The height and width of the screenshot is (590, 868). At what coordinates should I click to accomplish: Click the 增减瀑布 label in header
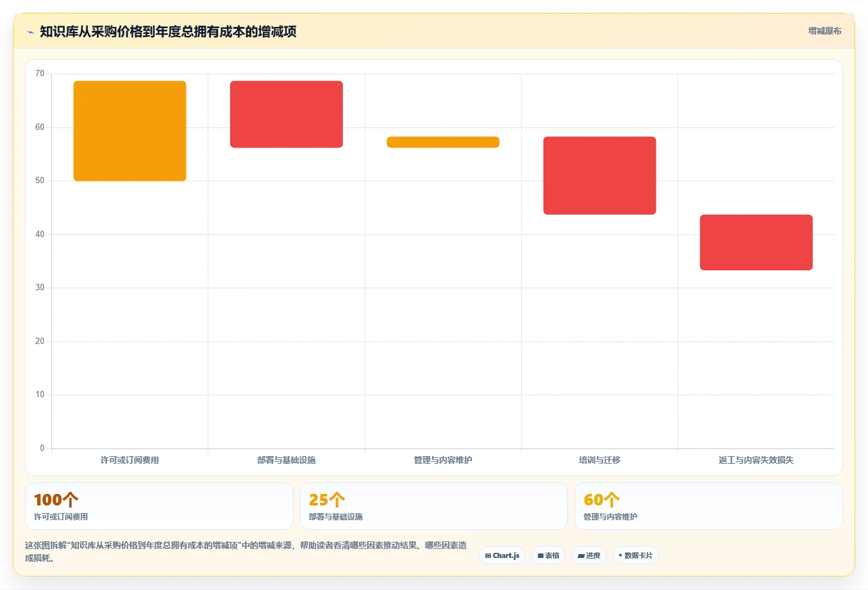point(824,31)
